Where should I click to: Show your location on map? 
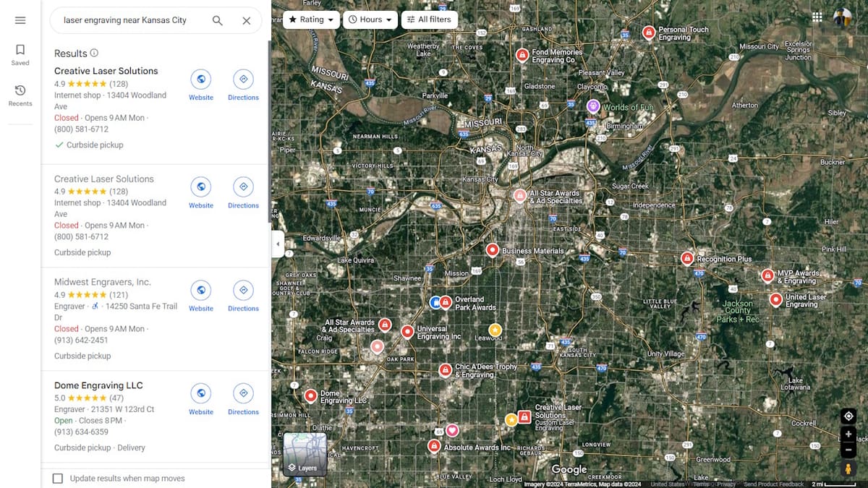848,416
